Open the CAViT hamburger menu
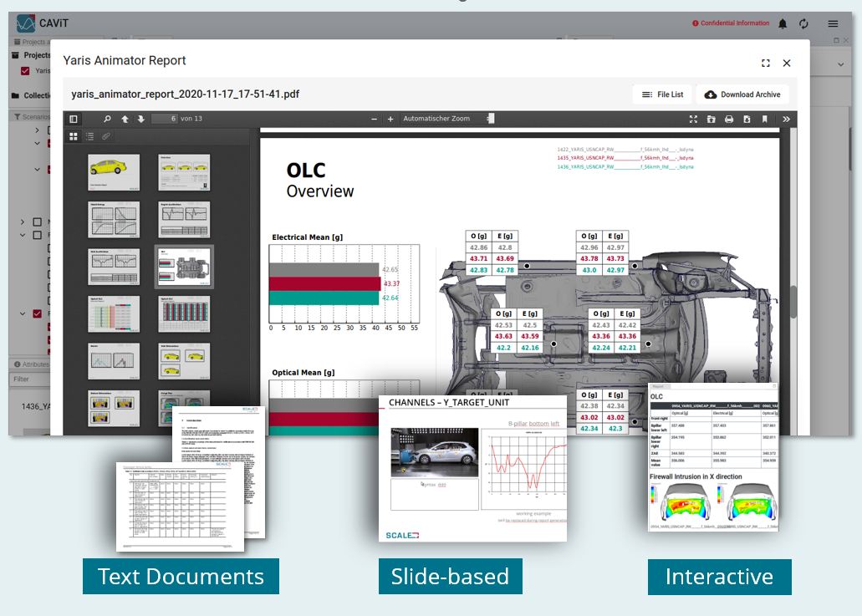Viewport: 862px width, 616px height. pos(833,23)
